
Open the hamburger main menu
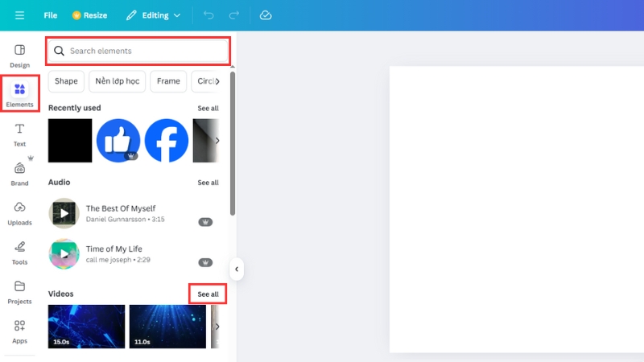coord(19,15)
